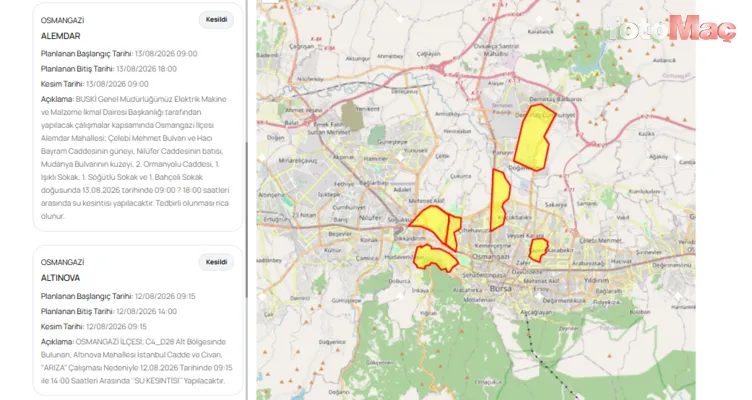Screen dimensions: 752x400
Task: Select tall yellow outage zone at Küçükbalıklı
Action: pyautogui.click(x=499, y=200)
